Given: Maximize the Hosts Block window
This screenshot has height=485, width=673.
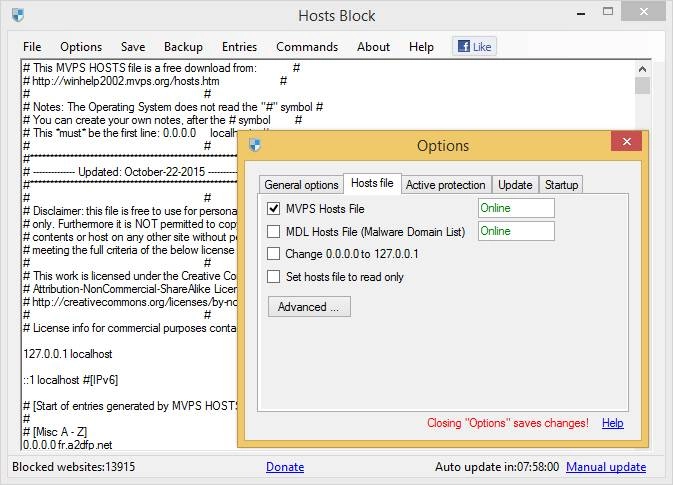Looking at the screenshot, I should [608, 12].
